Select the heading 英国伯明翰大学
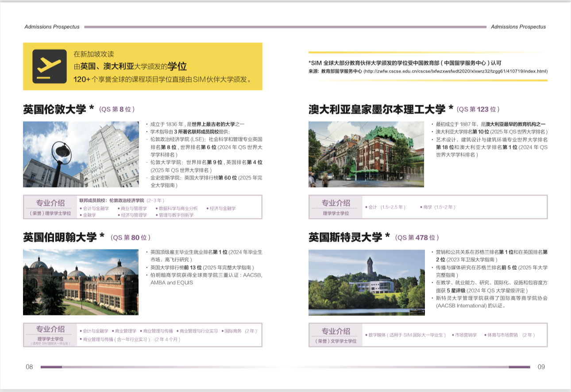Screen dimensions: 571x392 60,237
